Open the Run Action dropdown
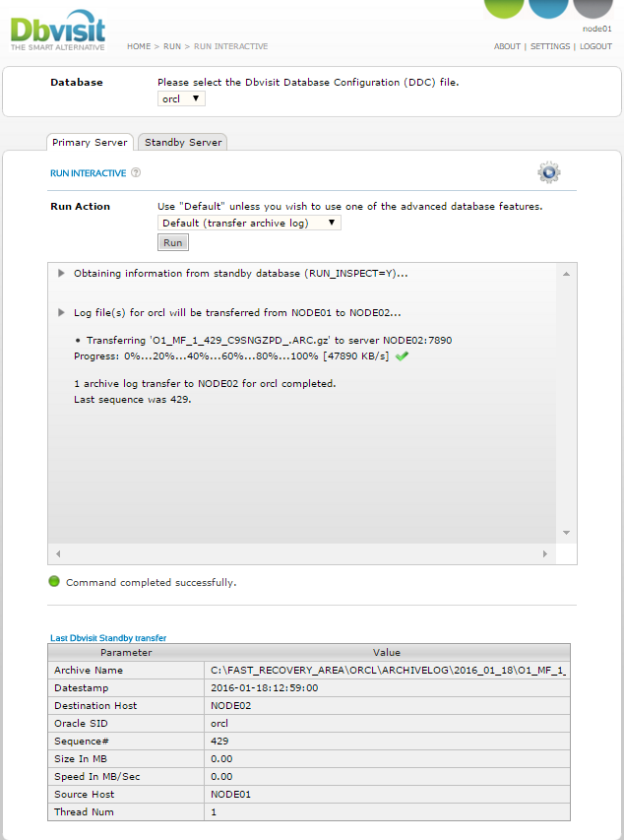This screenshot has height=840, width=624. (249, 223)
